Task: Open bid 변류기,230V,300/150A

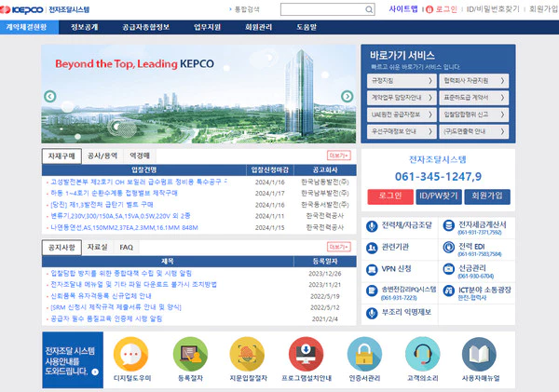Action: [x=120, y=216]
